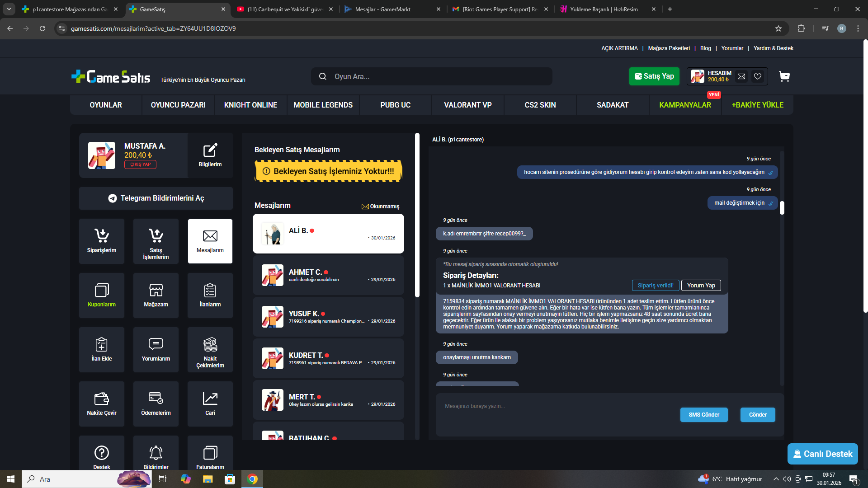
Task: Open the VALORANT VP menu item
Action: click(468, 105)
